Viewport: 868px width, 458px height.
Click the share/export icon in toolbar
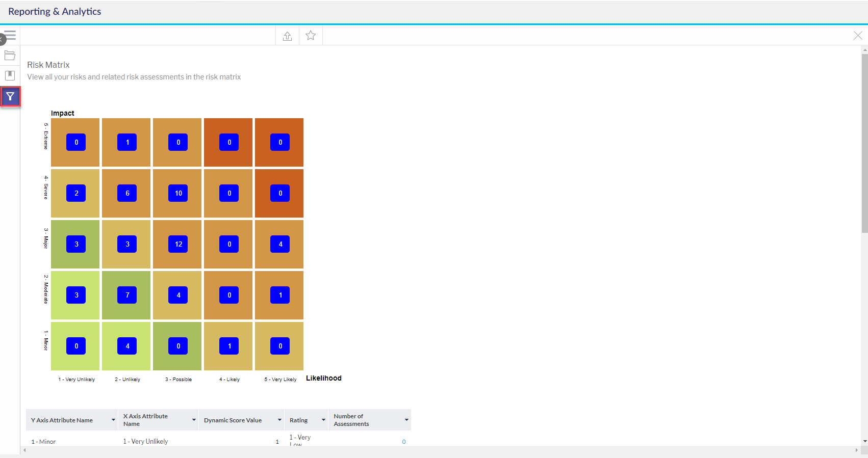click(287, 36)
